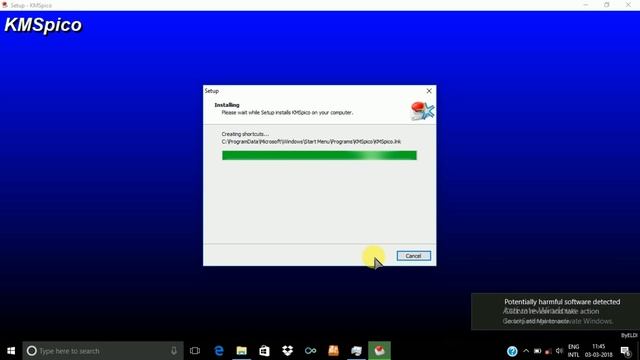The image size is (640, 360).
Task: Open Dropbox from the taskbar
Action: click(x=287, y=351)
